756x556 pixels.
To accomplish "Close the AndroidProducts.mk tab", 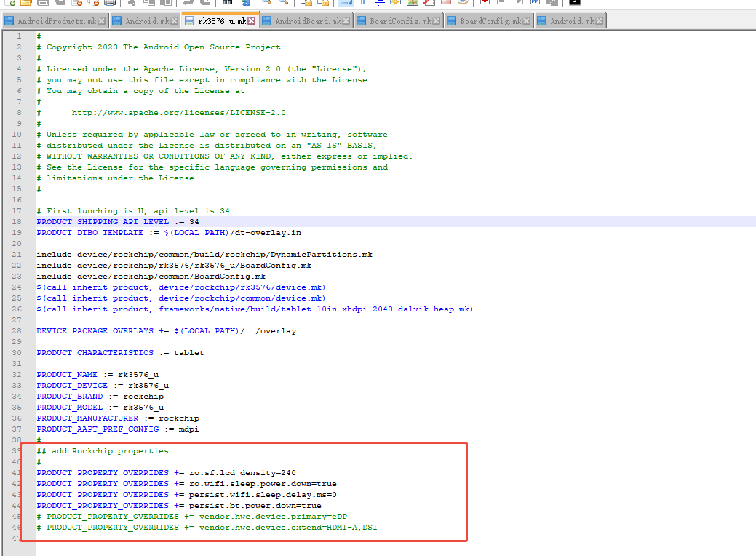I will pos(101,21).
